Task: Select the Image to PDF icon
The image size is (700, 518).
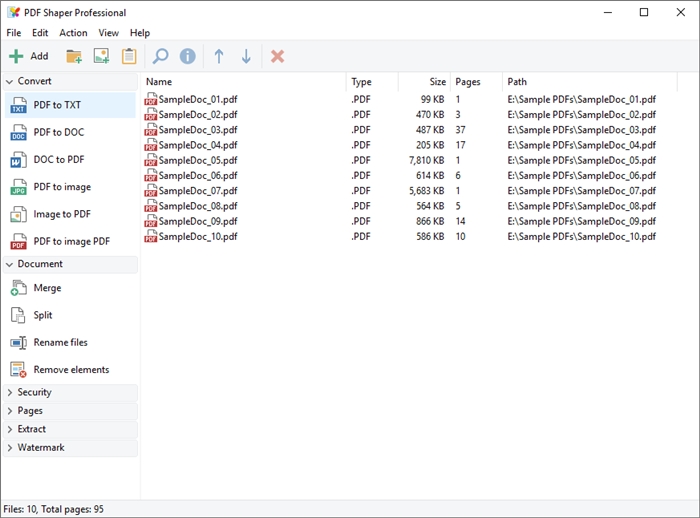Action: pos(18,214)
